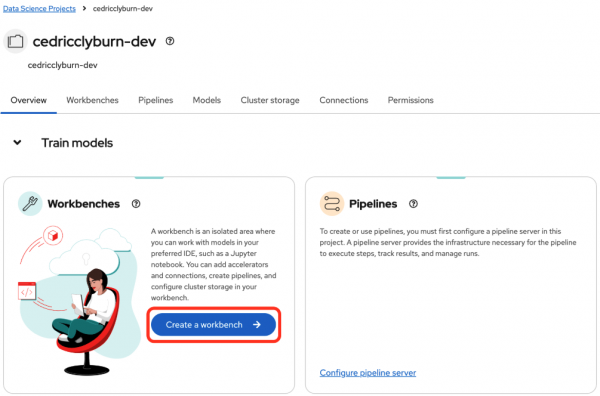Go back via Data Science Projects breadcrumb
600x396 pixels.
(x=39, y=8)
